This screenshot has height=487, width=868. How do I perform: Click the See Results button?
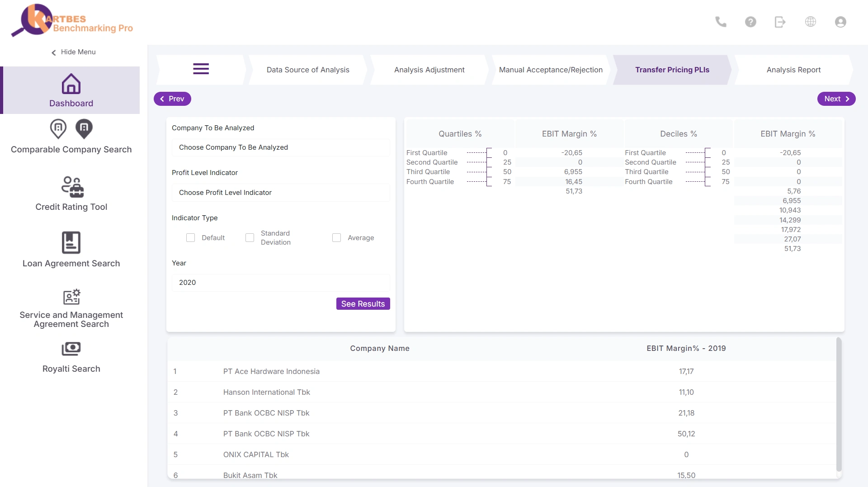pyautogui.click(x=363, y=304)
